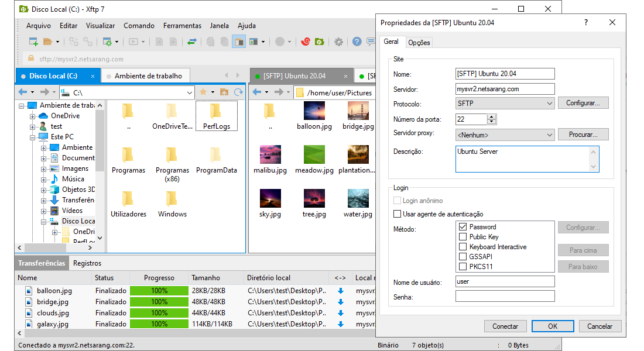The height and width of the screenshot is (351, 644).
Task: Switch to the Ambiente de trabalho tab
Action: (146, 76)
